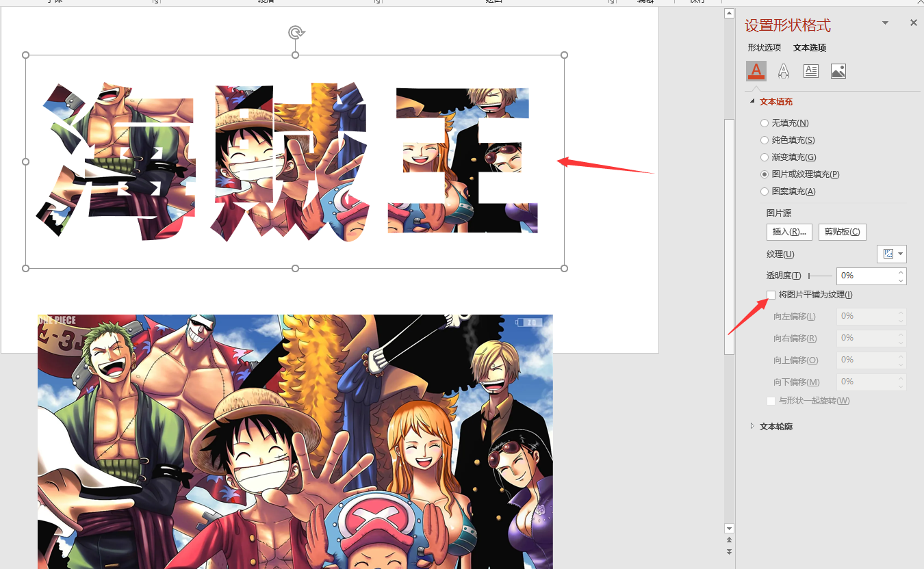The image size is (924, 569).
Task: Pick the 图案填充 fill option
Action: pos(765,191)
